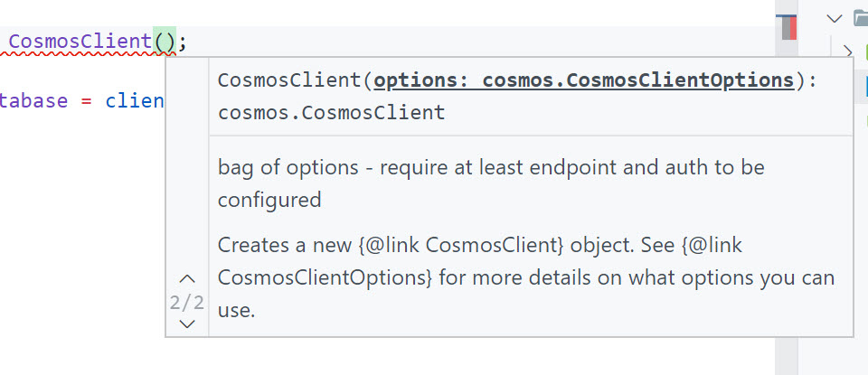Image resolution: width=868 pixels, height=375 pixels.
Task: Click inside the highlighted parentheses after CosmosClient
Action: pos(165,41)
